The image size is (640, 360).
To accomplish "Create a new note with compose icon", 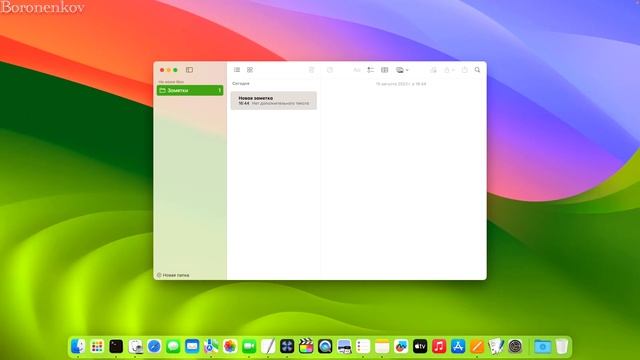I will pyautogui.click(x=330, y=70).
